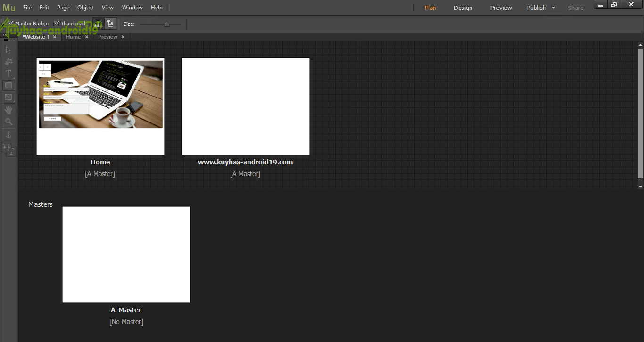Select the Rectangle tool

8,85
